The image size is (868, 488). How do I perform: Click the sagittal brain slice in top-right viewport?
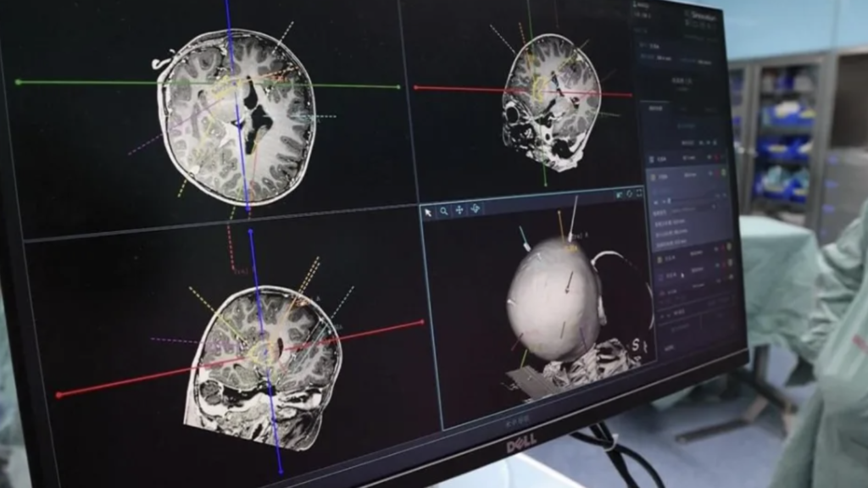pos(551,103)
